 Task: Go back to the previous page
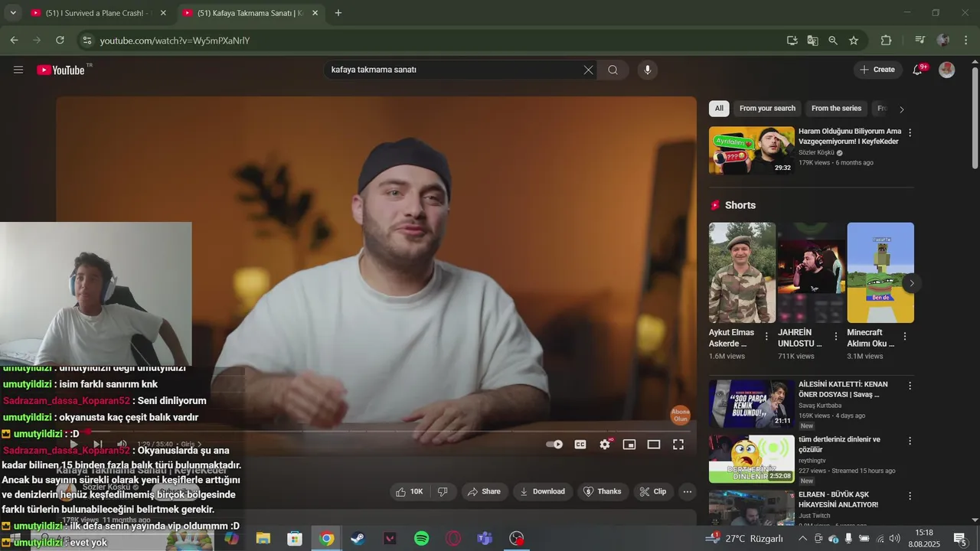coord(15,41)
